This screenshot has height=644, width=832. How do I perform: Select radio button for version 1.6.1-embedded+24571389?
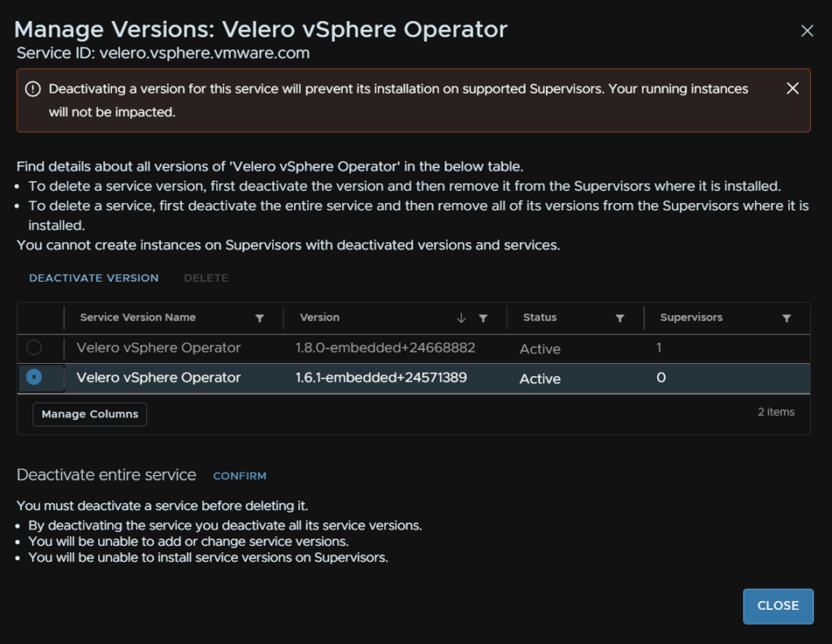coord(34,377)
